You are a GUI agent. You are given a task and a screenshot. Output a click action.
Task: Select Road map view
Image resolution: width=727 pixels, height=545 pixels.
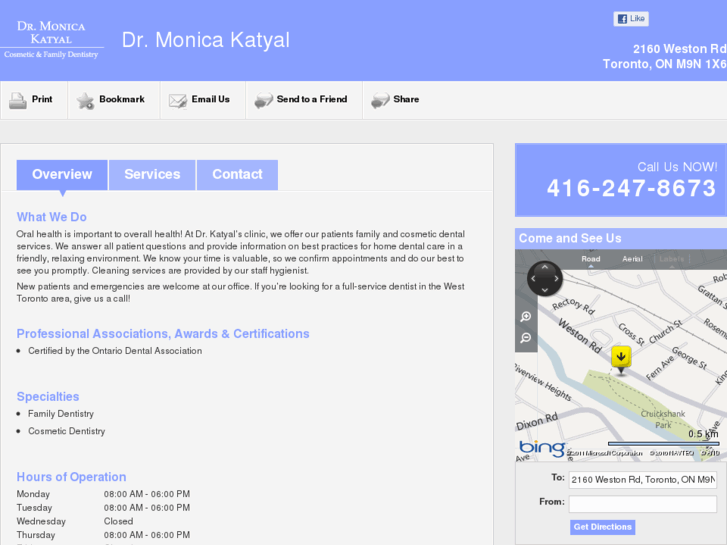[x=591, y=259]
